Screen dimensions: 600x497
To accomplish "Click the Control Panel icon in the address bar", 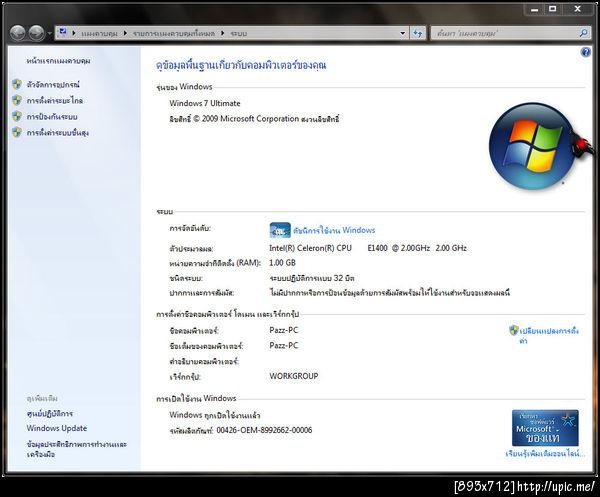I will coord(63,33).
